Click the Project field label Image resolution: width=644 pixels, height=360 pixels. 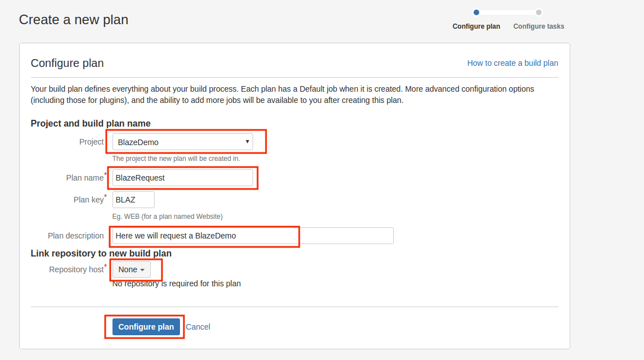[x=92, y=142]
